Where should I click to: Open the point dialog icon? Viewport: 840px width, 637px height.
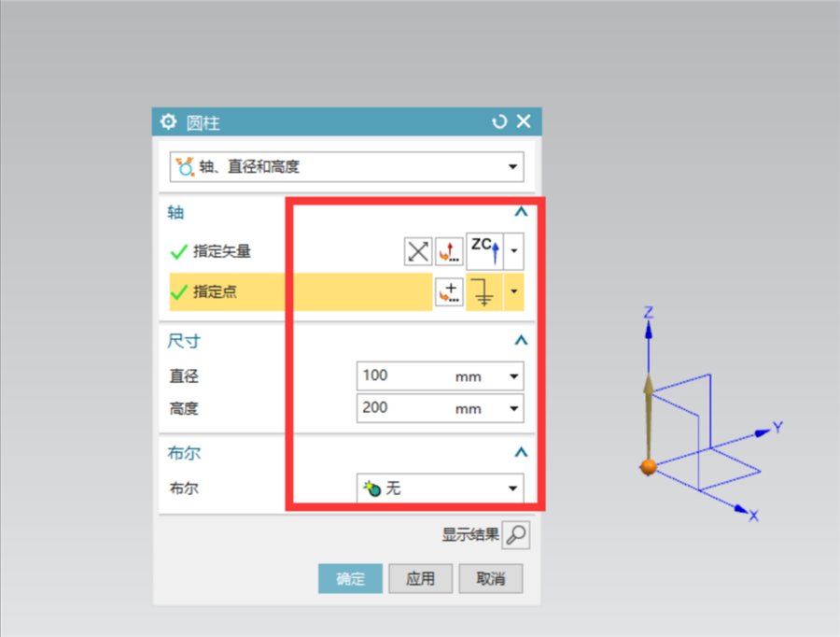click(x=449, y=292)
